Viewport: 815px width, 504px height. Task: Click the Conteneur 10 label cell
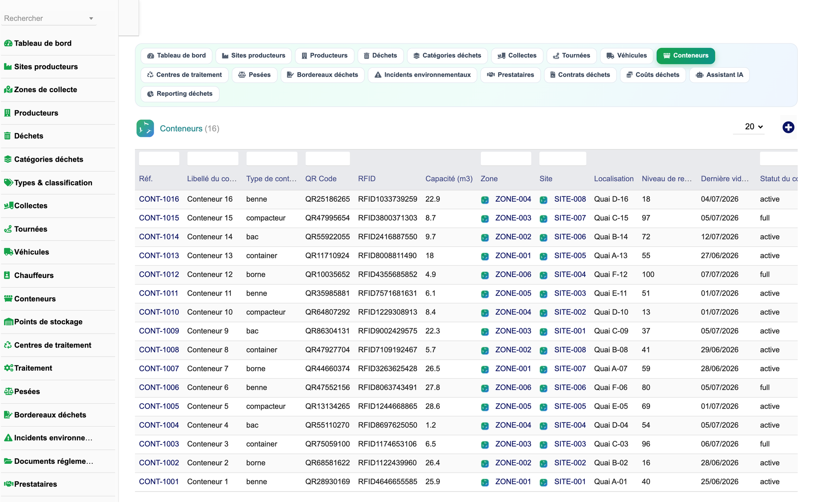[x=210, y=312]
